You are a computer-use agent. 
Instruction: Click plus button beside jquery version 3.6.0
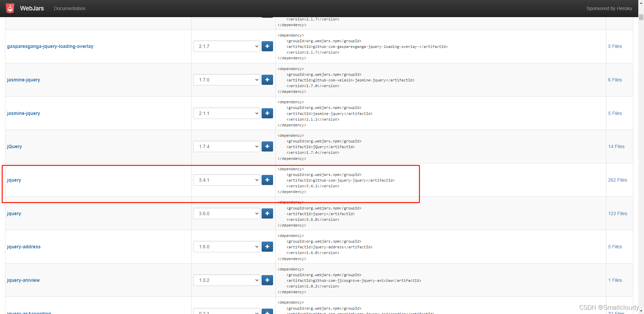pos(267,213)
